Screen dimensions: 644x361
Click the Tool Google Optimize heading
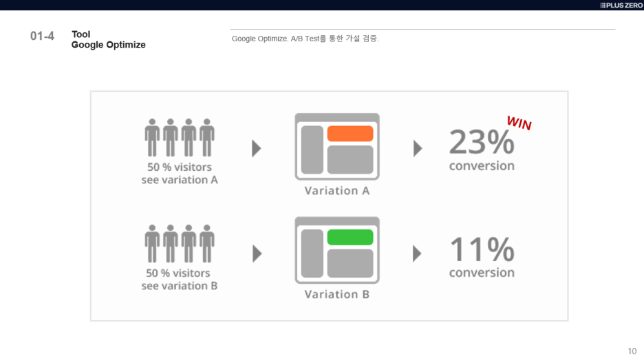click(108, 40)
